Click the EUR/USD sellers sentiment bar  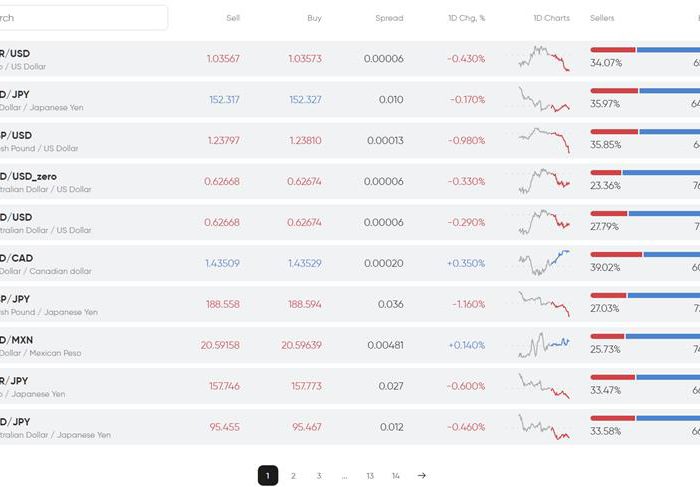pos(613,49)
